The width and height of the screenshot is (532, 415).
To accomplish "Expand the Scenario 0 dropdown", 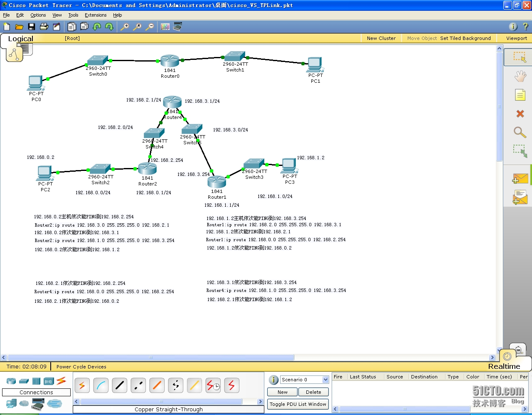I will 325,380.
